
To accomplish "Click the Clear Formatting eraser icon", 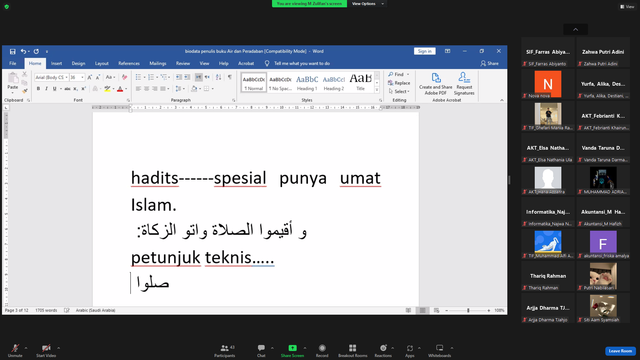I will click(124, 77).
